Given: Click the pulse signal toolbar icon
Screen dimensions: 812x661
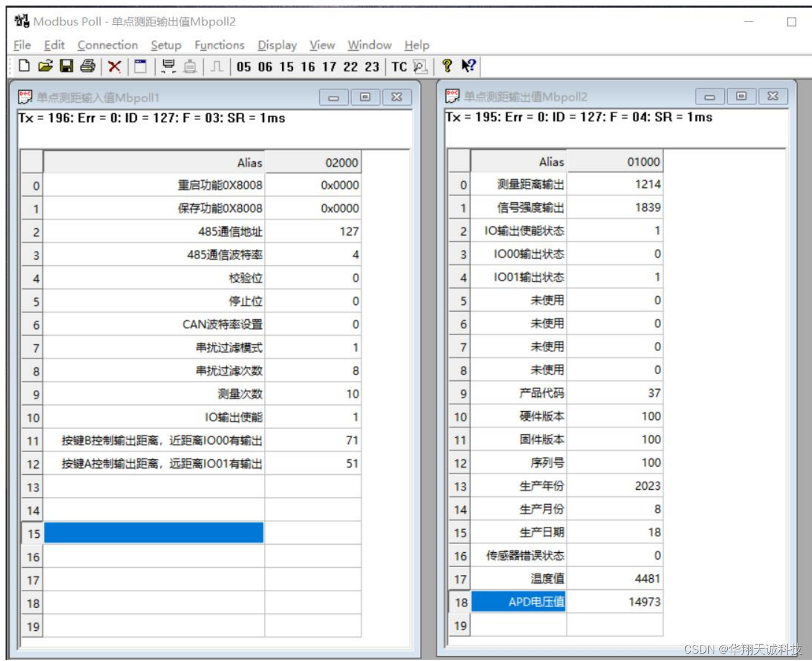Looking at the screenshot, I should tap(216, 66).
